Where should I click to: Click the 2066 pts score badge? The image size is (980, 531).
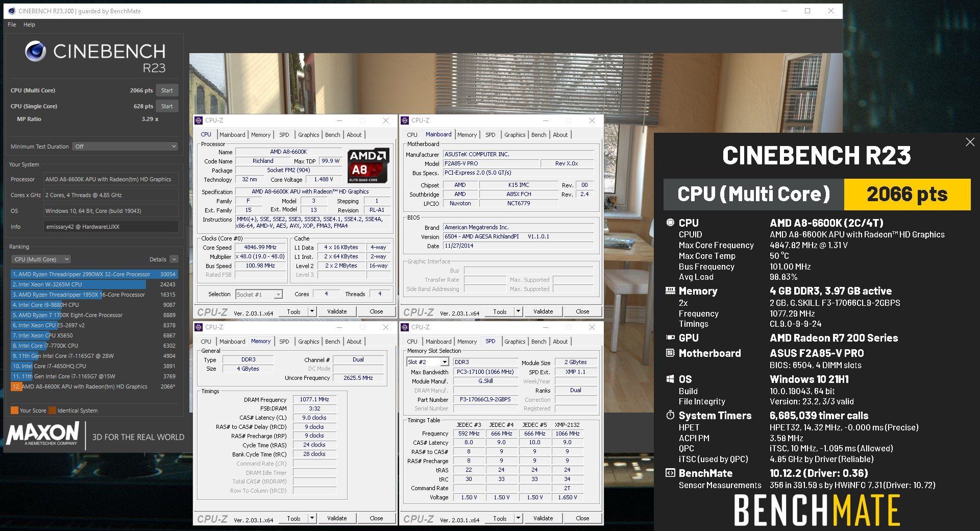pyautogui.click(x=907, y=195)
